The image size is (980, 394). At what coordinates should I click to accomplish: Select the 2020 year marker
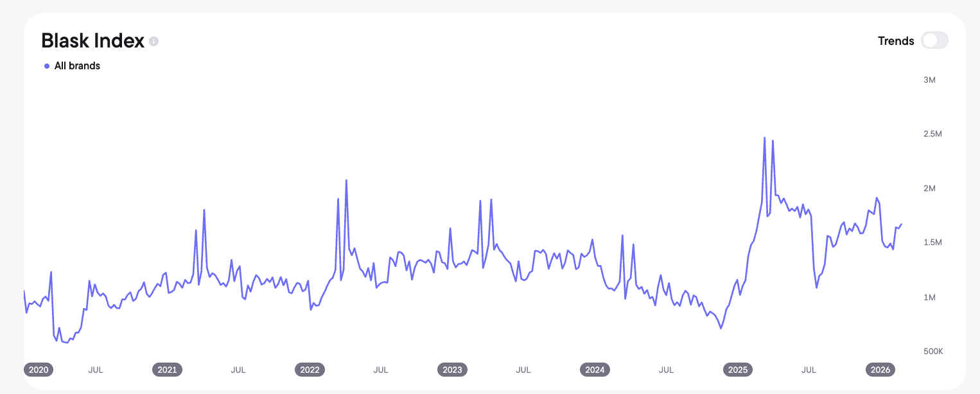[x=39, y=370]
